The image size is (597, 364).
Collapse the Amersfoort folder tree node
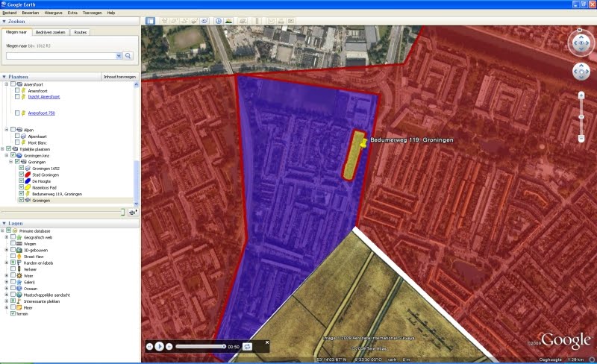[7, 84]
